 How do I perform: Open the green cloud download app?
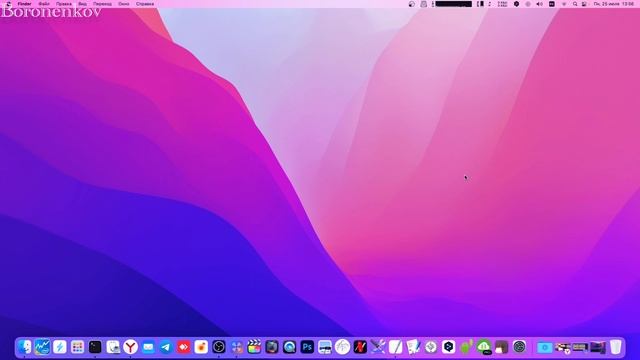(484, 347)
